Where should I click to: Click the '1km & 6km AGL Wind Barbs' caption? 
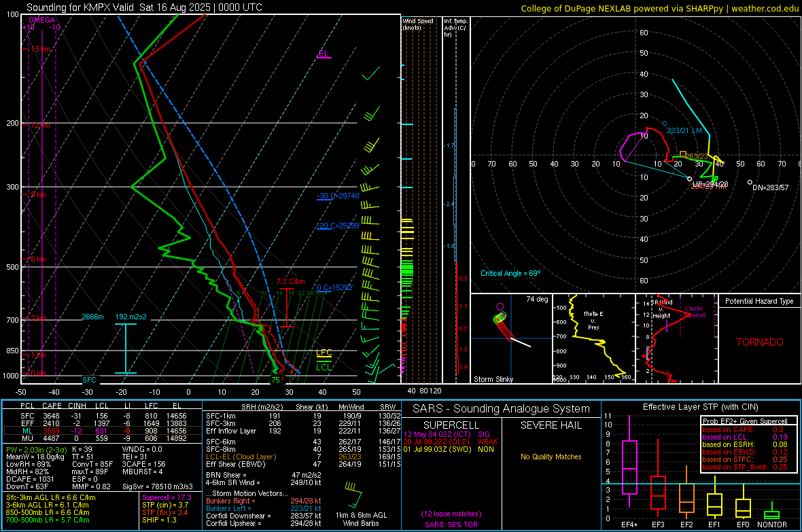click(x=361, y=519)
